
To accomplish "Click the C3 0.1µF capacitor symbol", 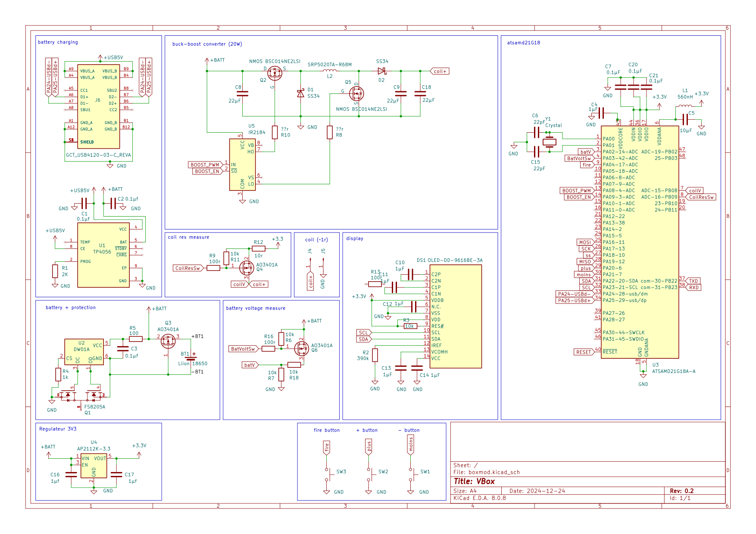I will 123,349.
